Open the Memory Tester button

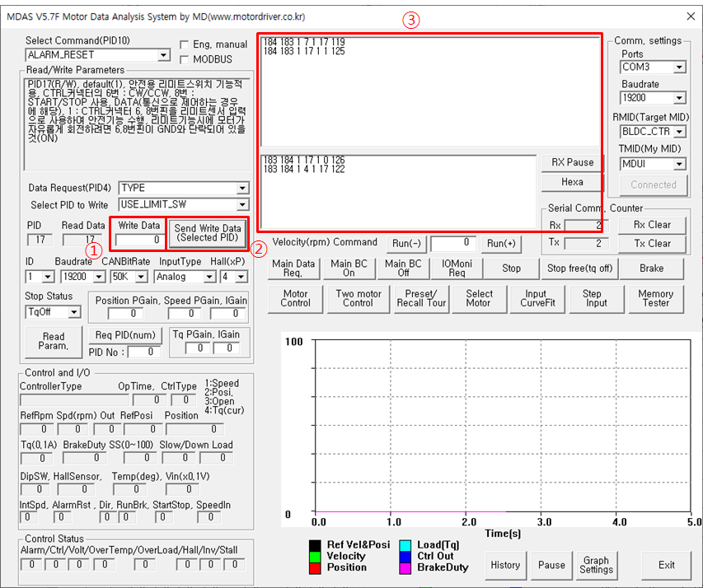pyautogui.click(x=655, y=298)
